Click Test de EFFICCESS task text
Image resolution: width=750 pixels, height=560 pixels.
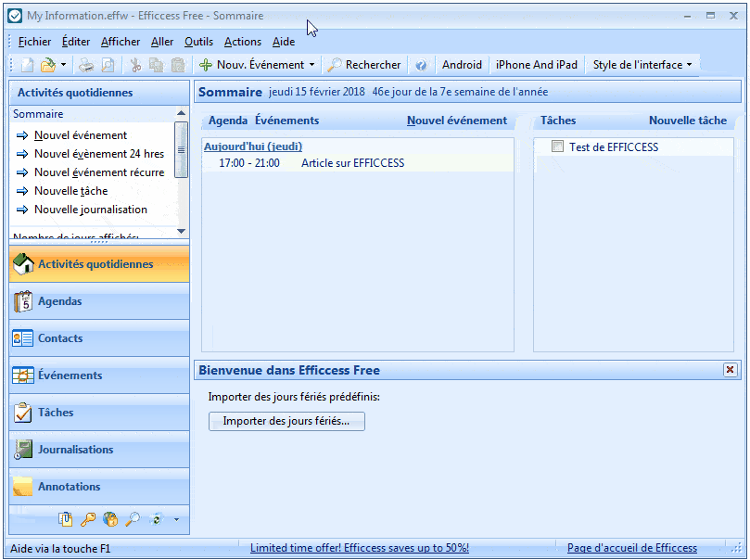point(614,147)
